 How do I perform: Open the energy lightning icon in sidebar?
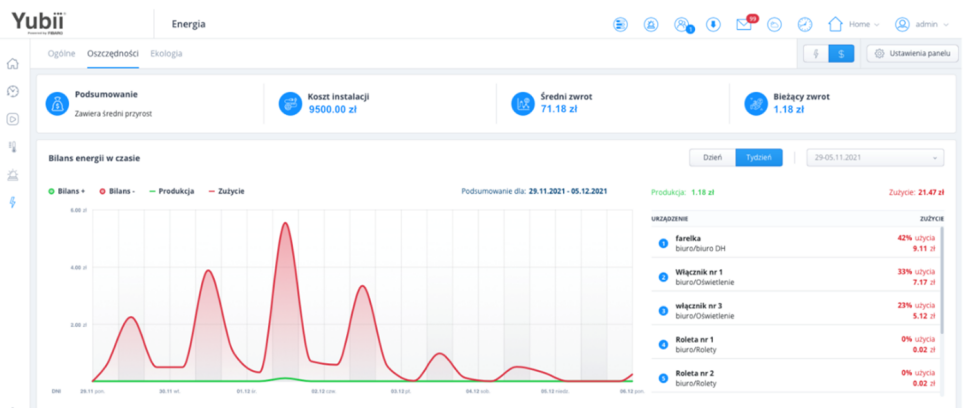(13, 202)
